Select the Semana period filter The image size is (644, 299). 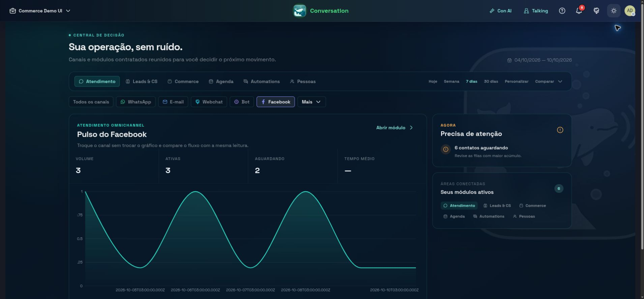451,81
